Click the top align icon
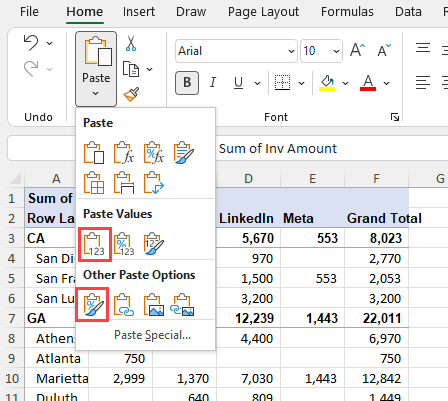This screenshot has width=448, height=401. click(x=423, y=49)
